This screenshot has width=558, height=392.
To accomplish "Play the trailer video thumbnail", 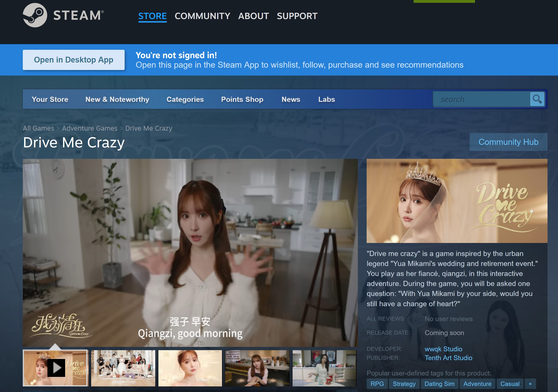I will coord(55,368).
